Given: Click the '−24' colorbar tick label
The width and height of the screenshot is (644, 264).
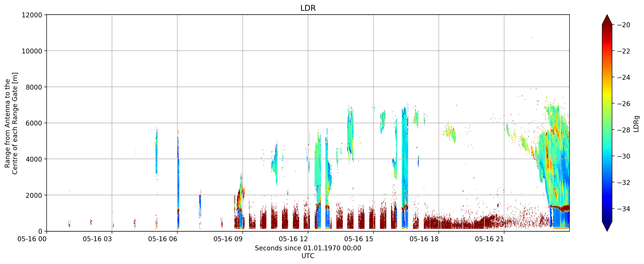Looking at the screenshot, I should [x=623, y=77].
